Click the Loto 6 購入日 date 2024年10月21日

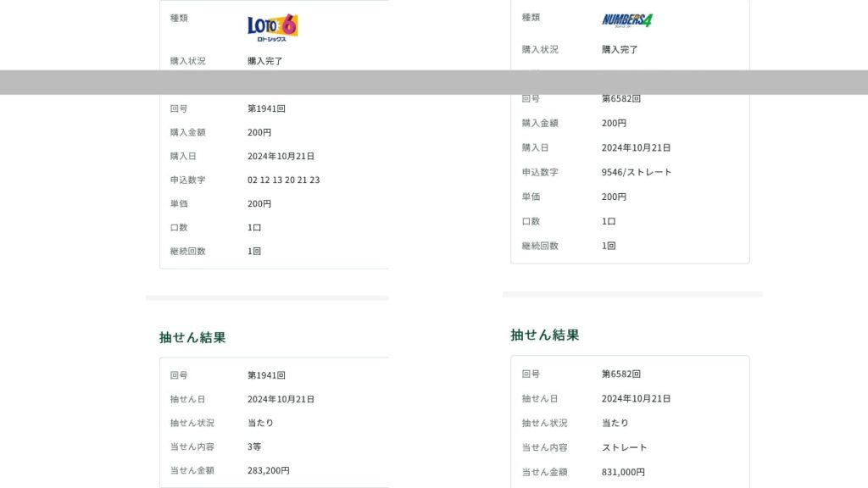pos(281,156)
